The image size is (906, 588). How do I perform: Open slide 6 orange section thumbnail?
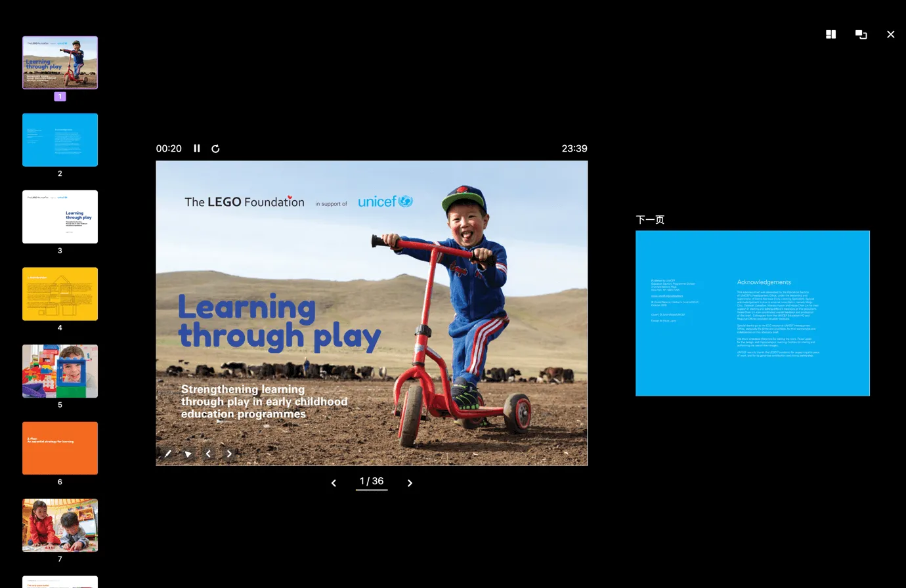pos(60,448)
